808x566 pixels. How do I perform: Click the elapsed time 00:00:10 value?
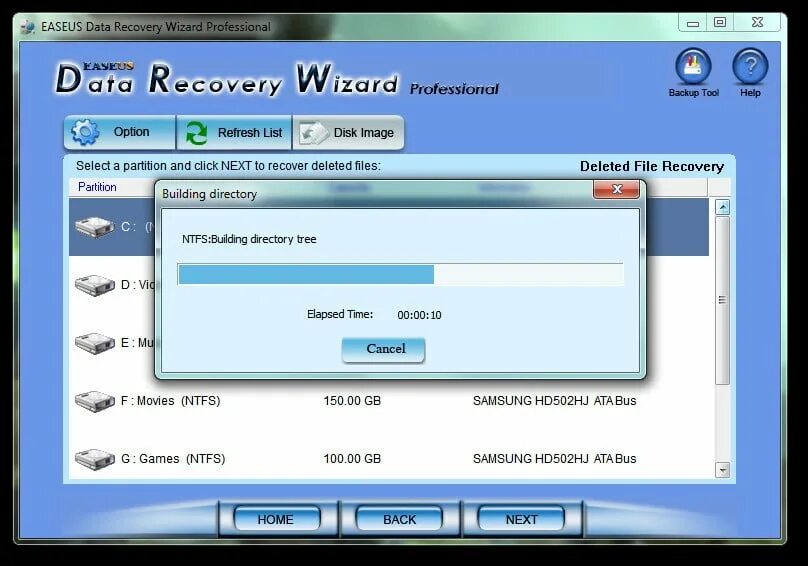tap(419, 315)
